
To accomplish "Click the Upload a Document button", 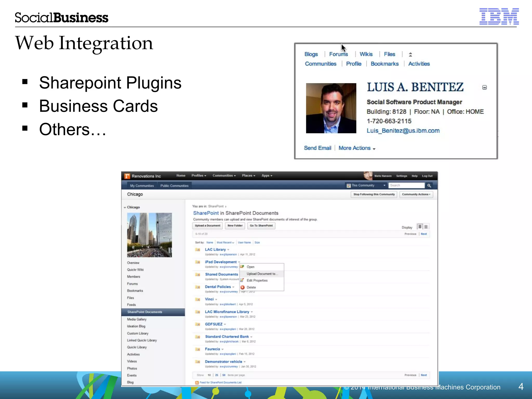I will [x=208, y=226].
